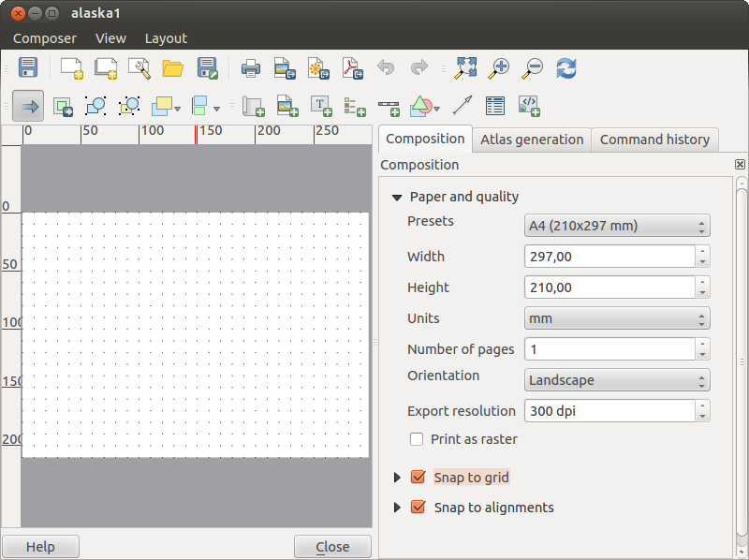Select the Add HTML frame tool

pos(529,106)
